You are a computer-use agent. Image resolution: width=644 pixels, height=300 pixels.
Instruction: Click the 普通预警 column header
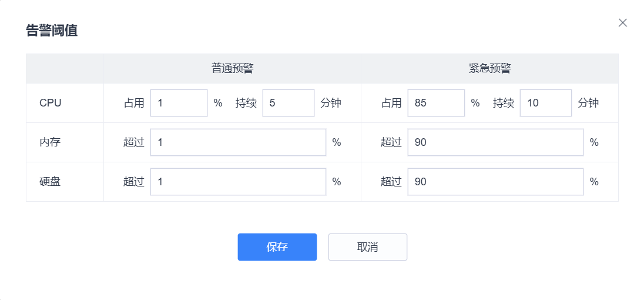[x=233, y=69]
